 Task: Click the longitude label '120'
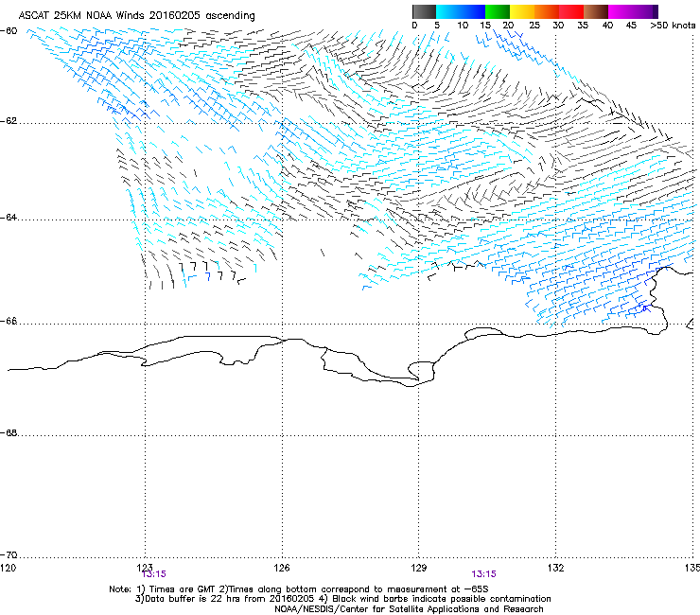coord(9,568)
